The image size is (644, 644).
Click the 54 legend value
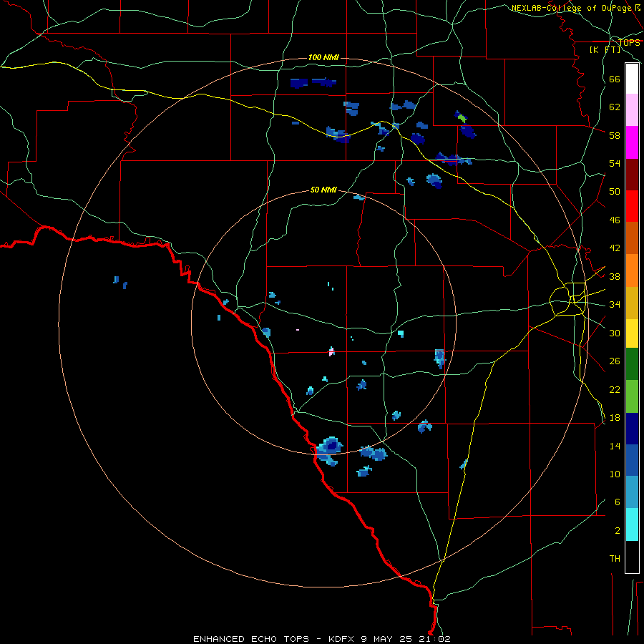(x=615, y=163)
